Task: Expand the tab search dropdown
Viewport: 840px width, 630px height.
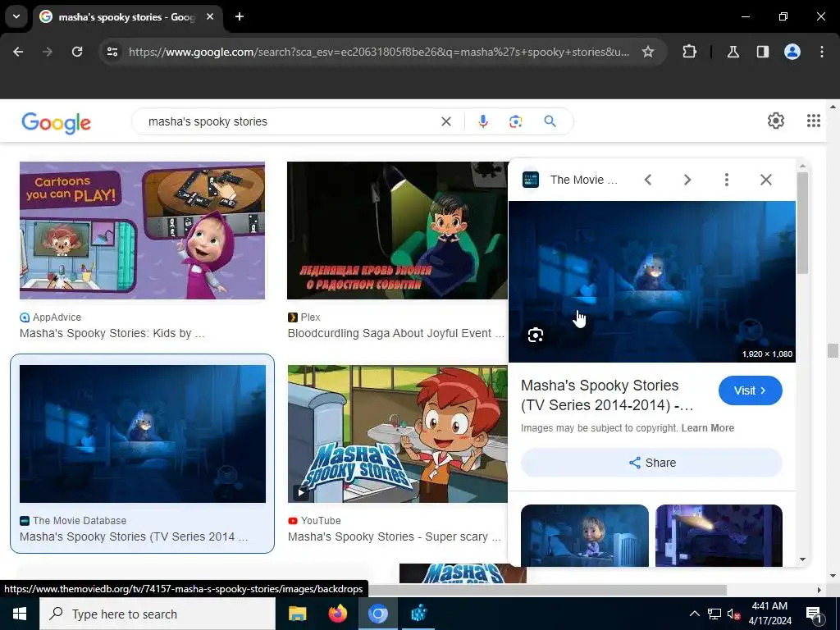Action: tap(16, 16)
